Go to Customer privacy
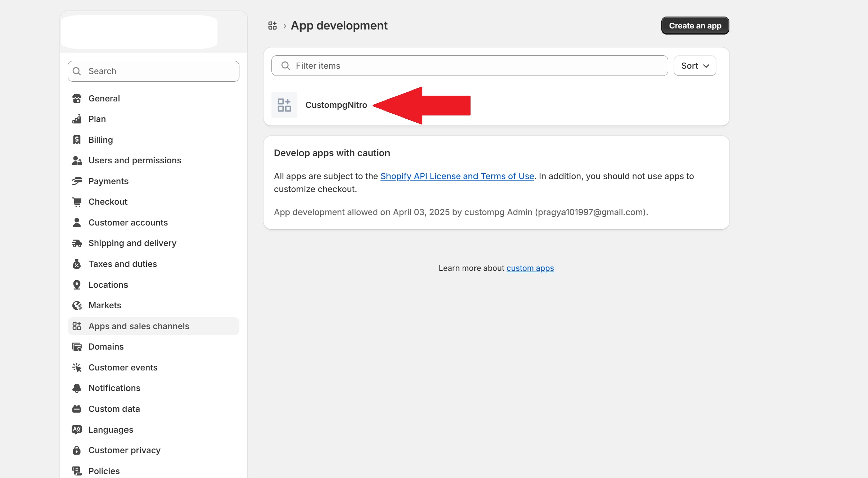The height and width of the screenshot is (478, 868). coord(153,450)
